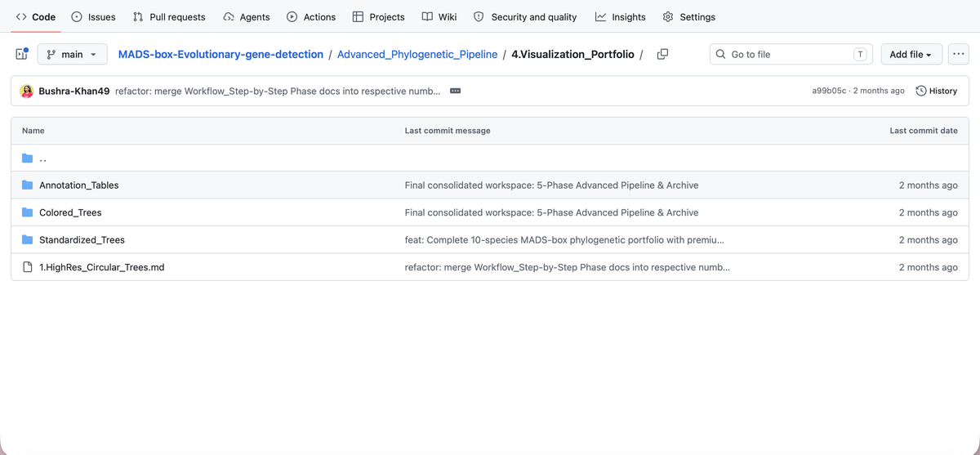Open the Colored_Trees folder

click(70, 212)
